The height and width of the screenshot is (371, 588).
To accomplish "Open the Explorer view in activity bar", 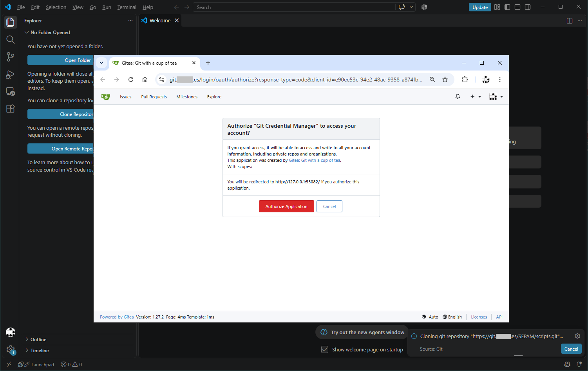I will pyautogui.click(x=11, y=22).
